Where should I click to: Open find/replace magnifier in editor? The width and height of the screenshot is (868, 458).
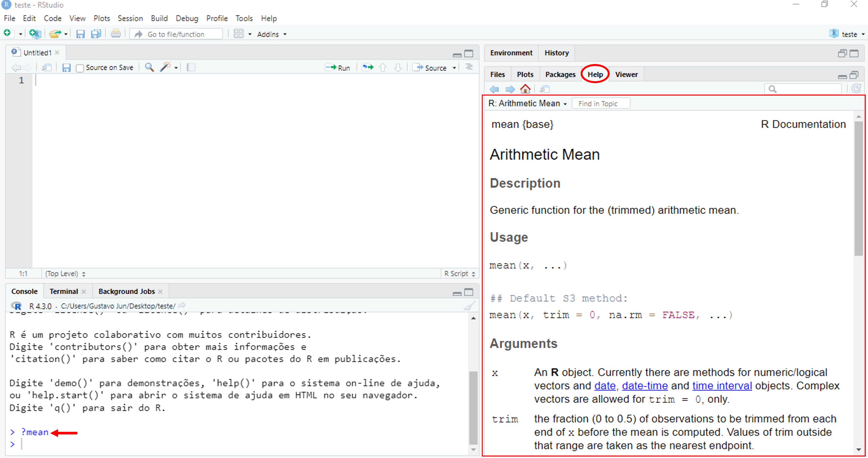(x=149, y=67)
